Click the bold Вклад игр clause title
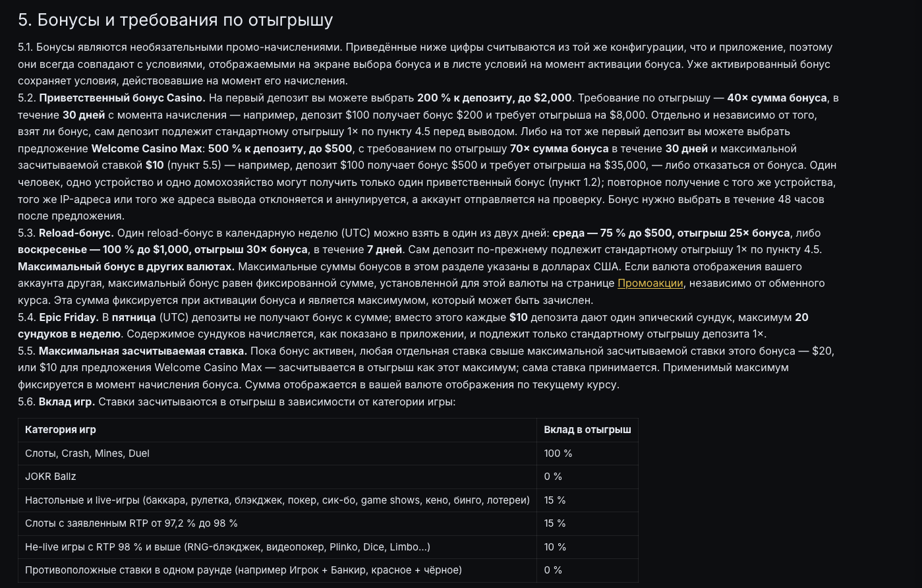922x588 pixels. tap(67, 402)
